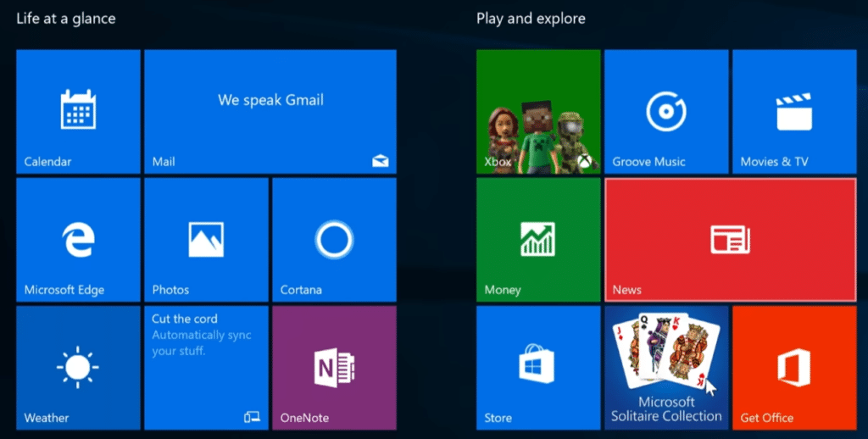This screenshot has width=868, height=439.
Task: Open the Movies & TV tile
Action: 794,111
